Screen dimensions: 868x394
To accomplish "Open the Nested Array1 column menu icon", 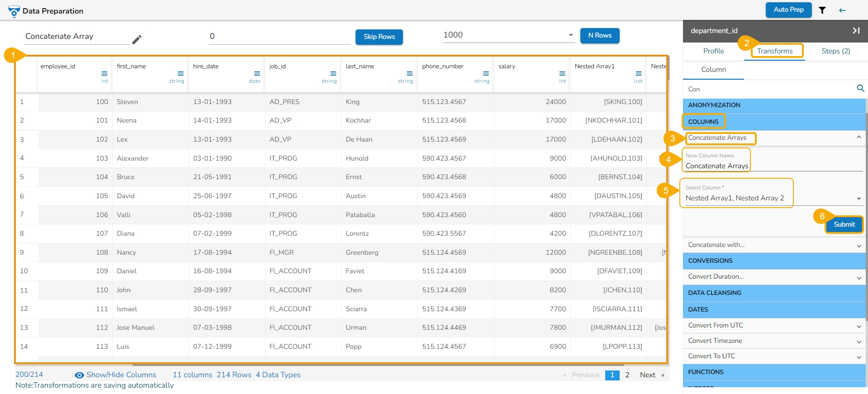I will point(638,73).
